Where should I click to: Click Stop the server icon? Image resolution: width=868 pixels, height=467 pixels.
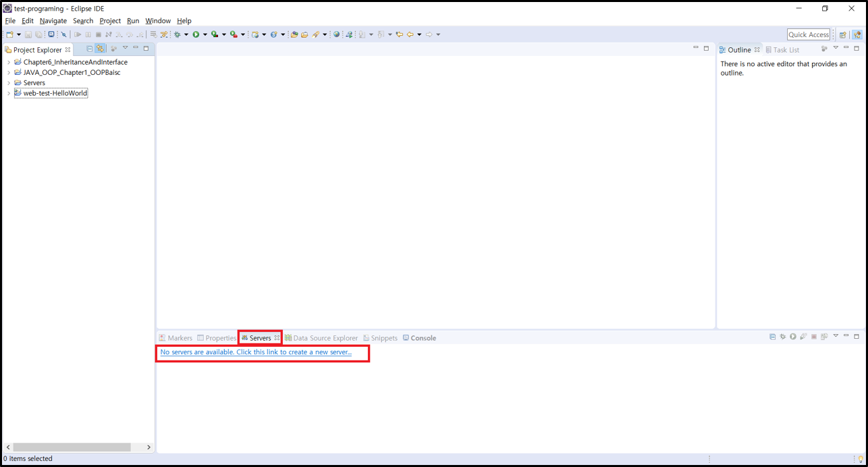[x=814, y=336]
